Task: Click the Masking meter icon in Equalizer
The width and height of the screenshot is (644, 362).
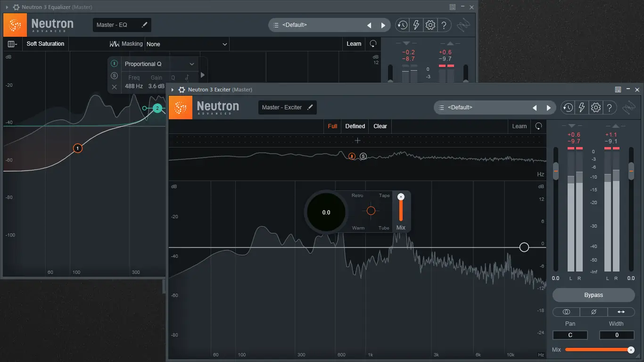Action: (x=114, y=44)
